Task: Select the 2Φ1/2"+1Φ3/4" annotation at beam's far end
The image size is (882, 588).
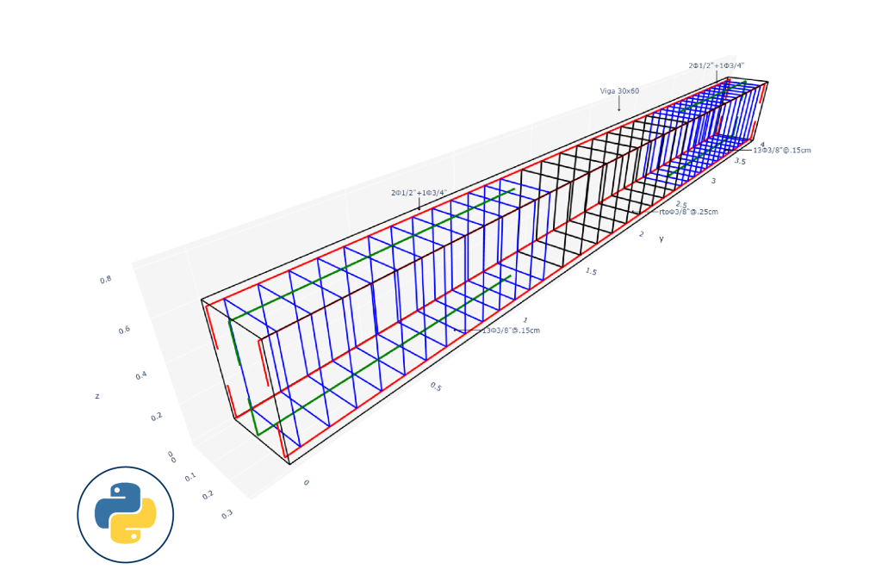Action: pos(716,65)
